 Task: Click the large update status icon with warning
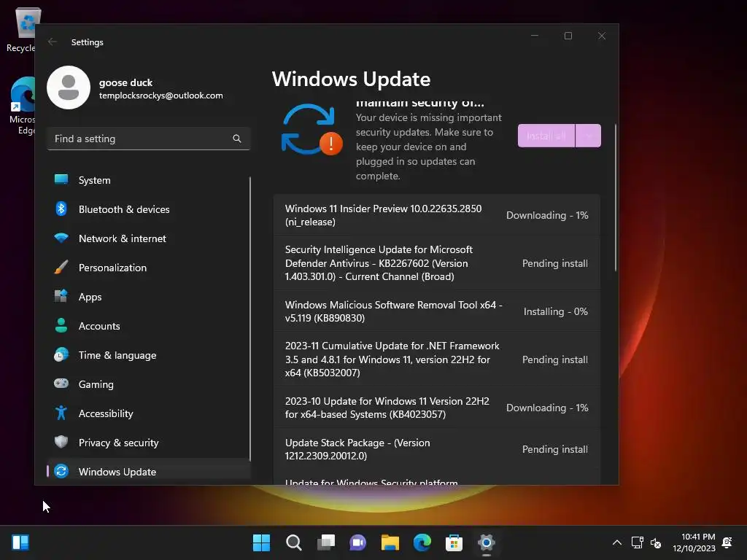311,130
